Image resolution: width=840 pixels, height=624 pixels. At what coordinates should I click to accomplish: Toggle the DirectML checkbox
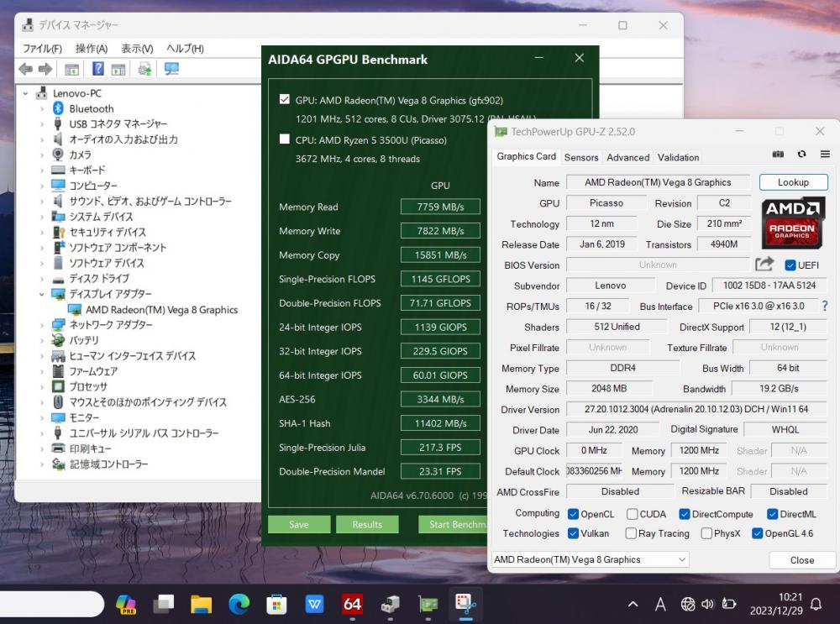click(772, 514)
